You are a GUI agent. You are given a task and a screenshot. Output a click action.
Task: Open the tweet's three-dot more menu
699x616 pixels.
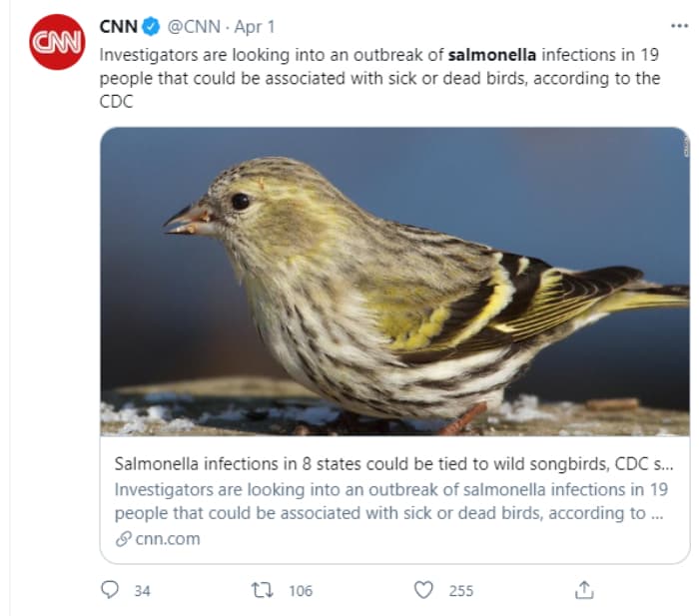pyautogui.click(x=679, y=26)
